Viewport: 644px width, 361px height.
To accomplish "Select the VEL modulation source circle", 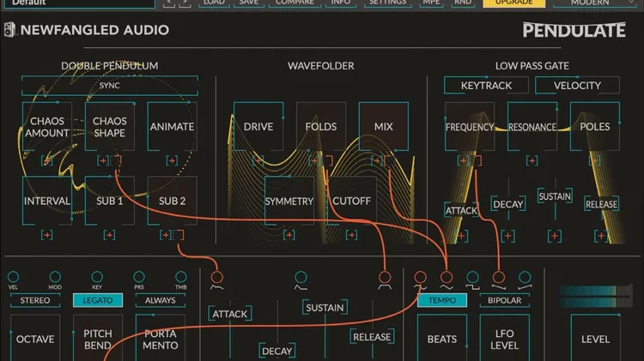I will [x=13, y=277].
